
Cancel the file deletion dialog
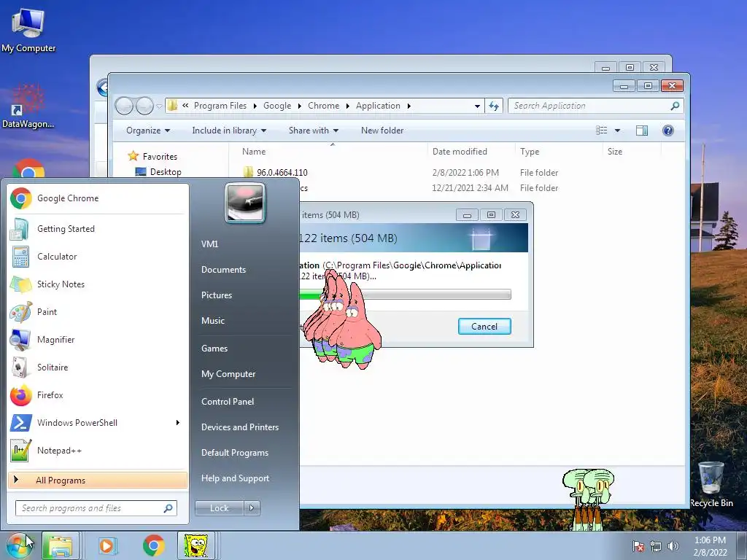click(484, 326)
